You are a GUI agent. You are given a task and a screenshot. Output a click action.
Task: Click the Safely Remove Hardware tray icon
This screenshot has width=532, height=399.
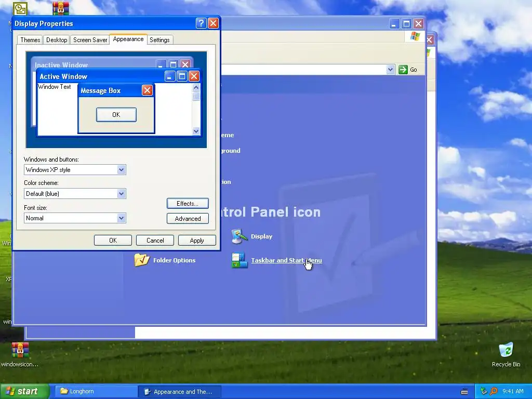(x=484, y=391)
